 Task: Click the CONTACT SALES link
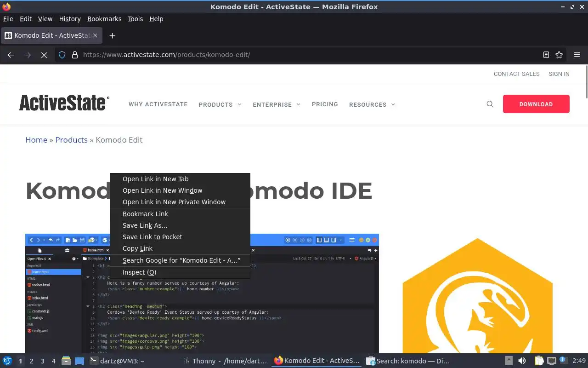click(516, 74)
